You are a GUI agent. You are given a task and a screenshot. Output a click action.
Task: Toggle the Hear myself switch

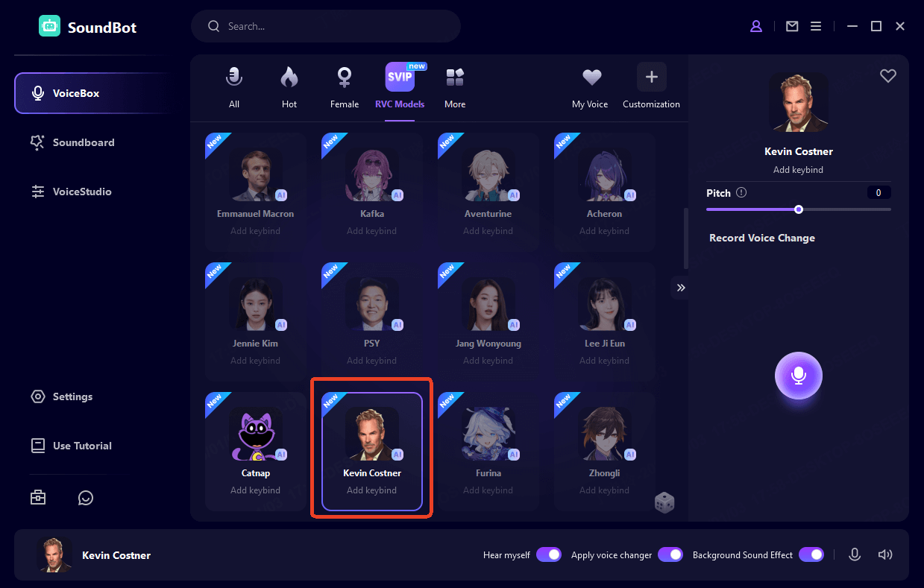(548, 554)
